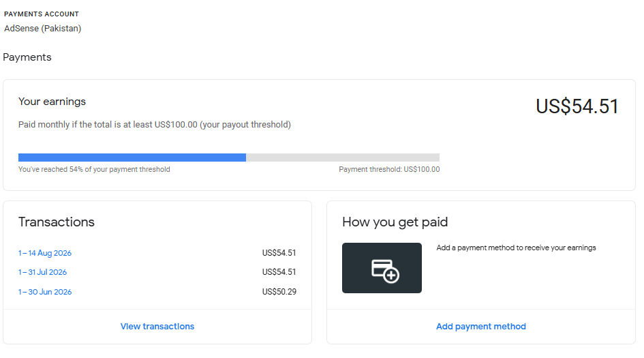Select the US$54.51 total earnings amount
The width and height of the screenshot is (644, 358).
pyautogui.click(x=577, y=106)
